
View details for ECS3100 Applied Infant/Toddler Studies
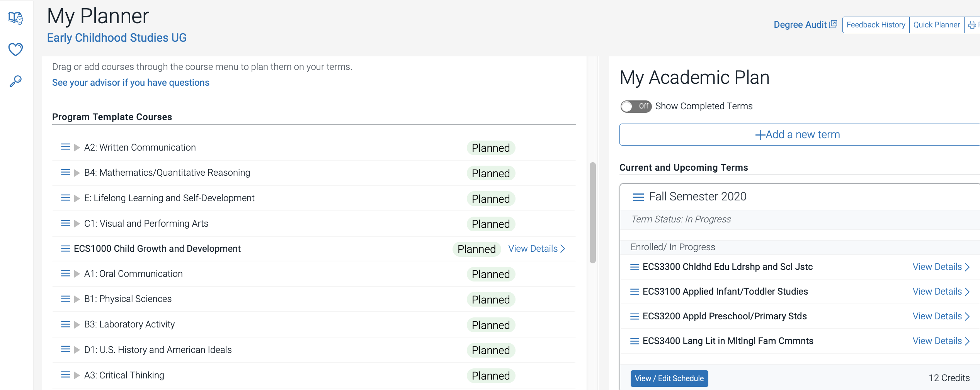coord(941,292)
